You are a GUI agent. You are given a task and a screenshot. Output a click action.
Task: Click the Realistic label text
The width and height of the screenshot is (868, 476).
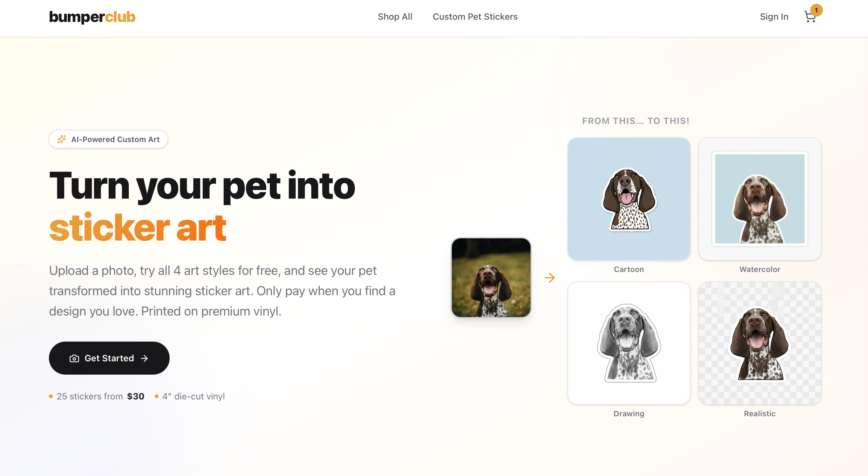point(760,414)
